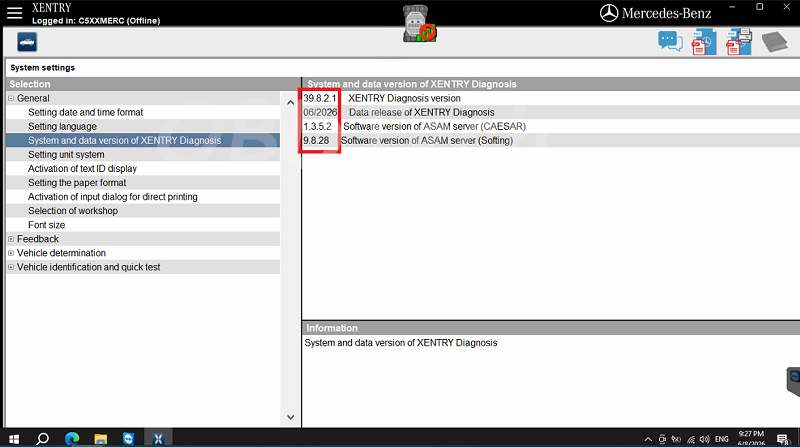
Task: Click the ASAM server (CAESAR) version row
Action: coord(551,127)
